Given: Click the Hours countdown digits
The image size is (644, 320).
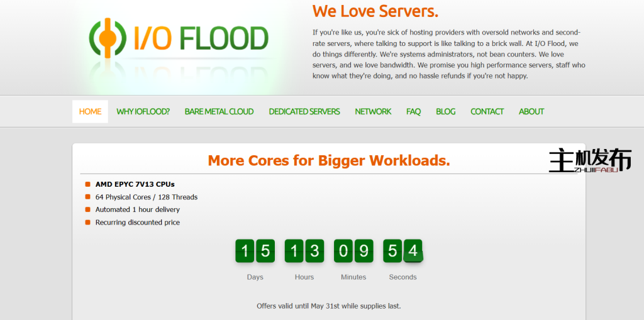Looking at the screenshot, I should 304,251.
